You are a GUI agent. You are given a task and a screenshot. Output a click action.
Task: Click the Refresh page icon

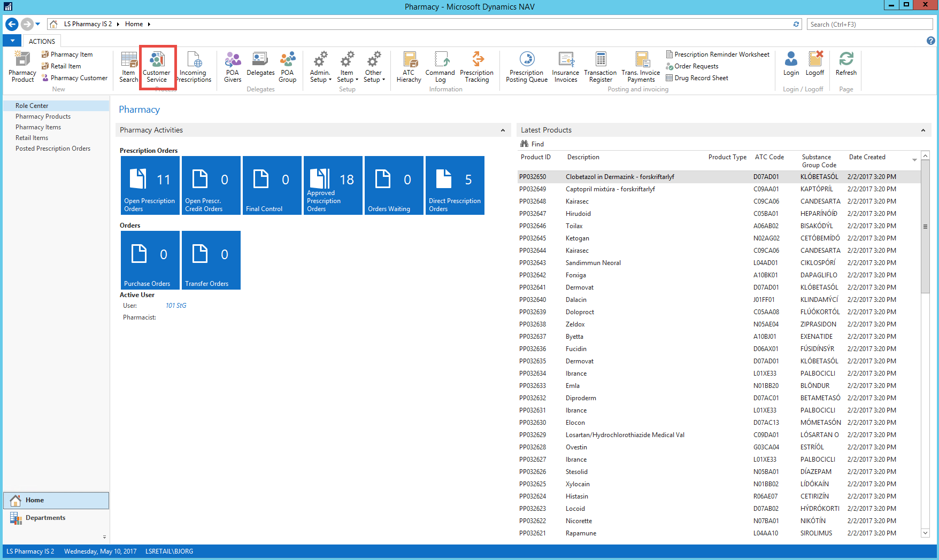pyautogui.click(x=846, y=64)
